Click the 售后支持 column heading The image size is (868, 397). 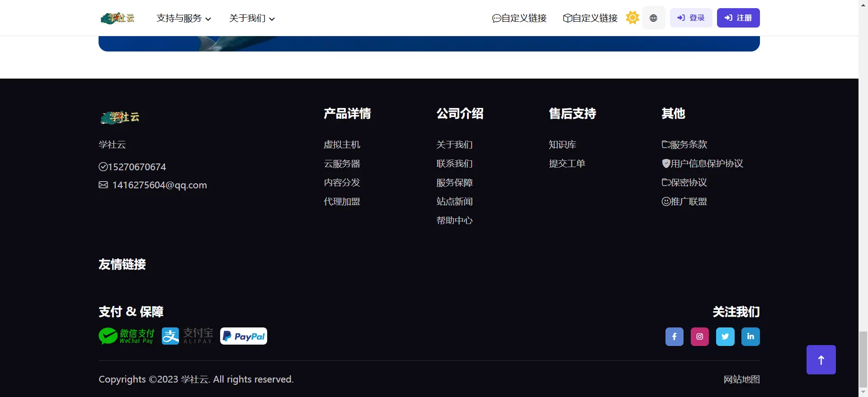pyautogui.click(x=572, y=113)
